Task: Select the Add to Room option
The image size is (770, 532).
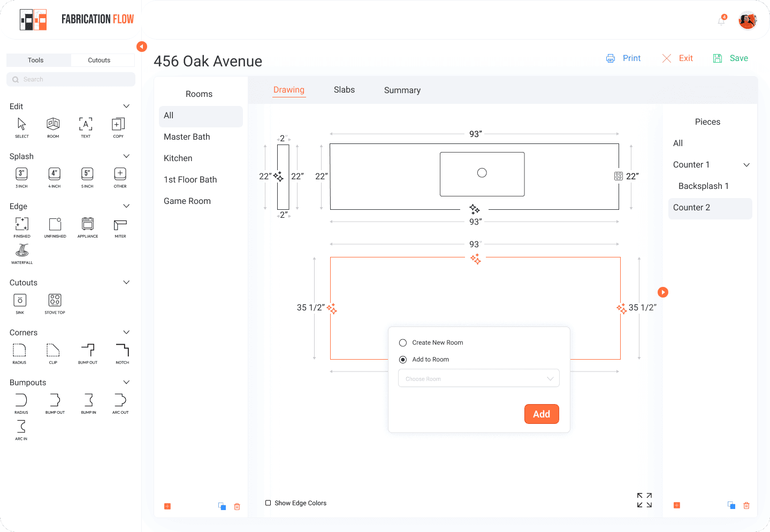Action: point(403,360)
